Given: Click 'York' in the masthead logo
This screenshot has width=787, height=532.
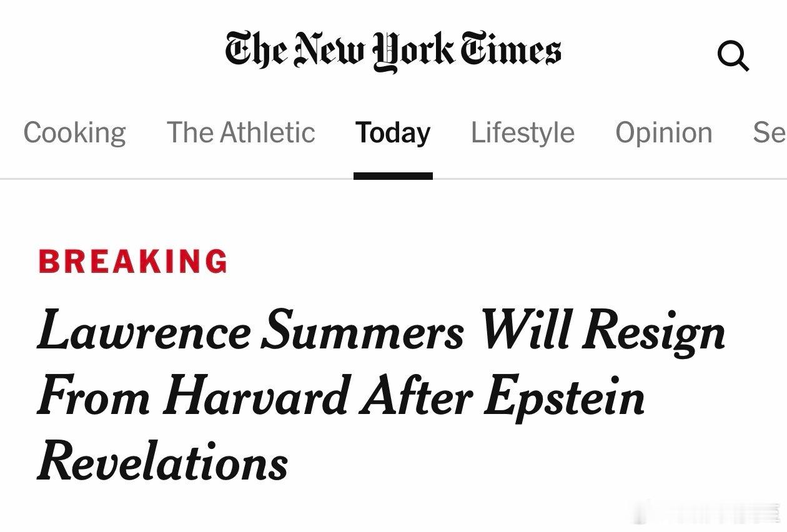Looking at the screenshot, I should click(x=413, y=51).
